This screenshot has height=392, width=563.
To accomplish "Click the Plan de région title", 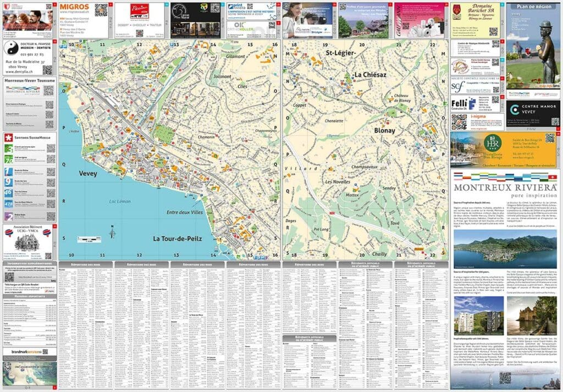I will click(x=533, y=7).
